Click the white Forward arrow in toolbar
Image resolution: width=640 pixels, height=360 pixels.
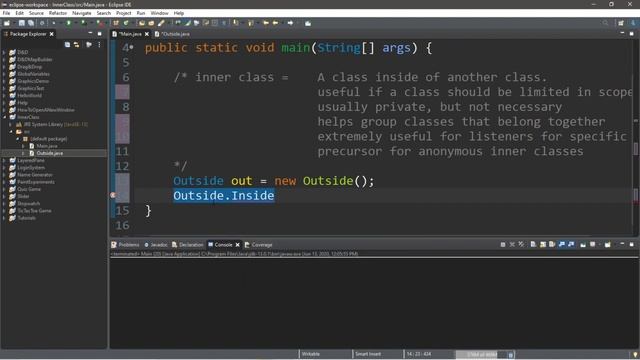(290, 23)
